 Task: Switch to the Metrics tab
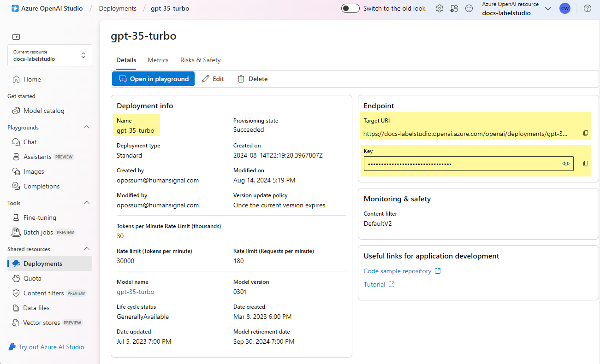(x=158, y=60)
